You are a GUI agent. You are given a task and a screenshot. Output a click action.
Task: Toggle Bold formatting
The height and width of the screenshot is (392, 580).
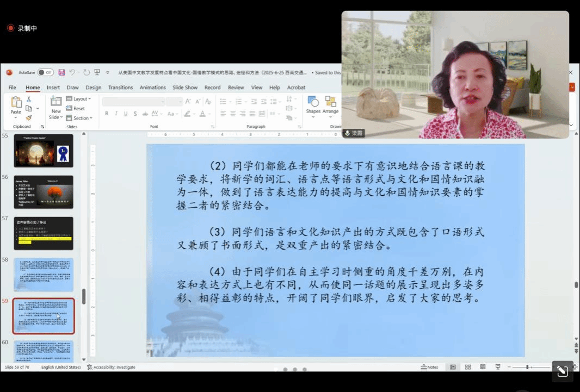coord(107,114)
